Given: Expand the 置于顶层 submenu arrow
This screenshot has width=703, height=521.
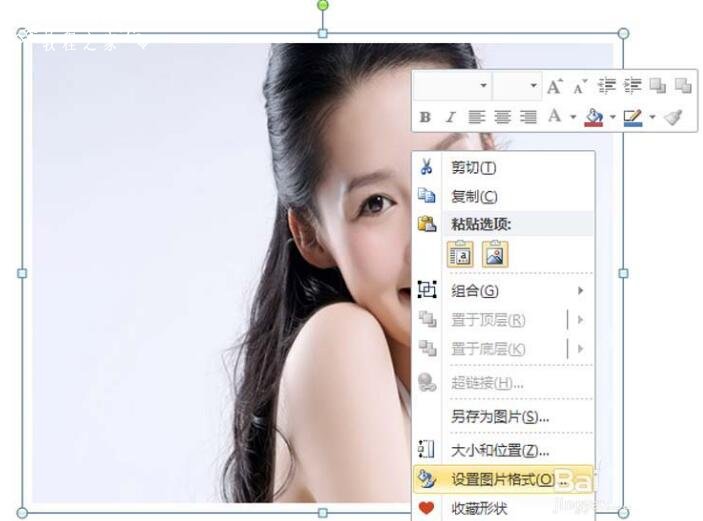Looking at the screenshot, I should [581, 320].
